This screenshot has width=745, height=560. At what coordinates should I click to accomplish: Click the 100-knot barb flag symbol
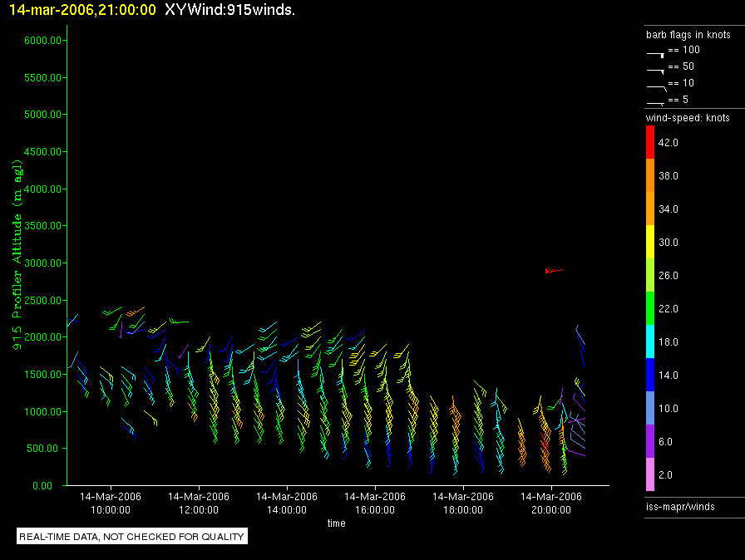(x=656, y=52)
